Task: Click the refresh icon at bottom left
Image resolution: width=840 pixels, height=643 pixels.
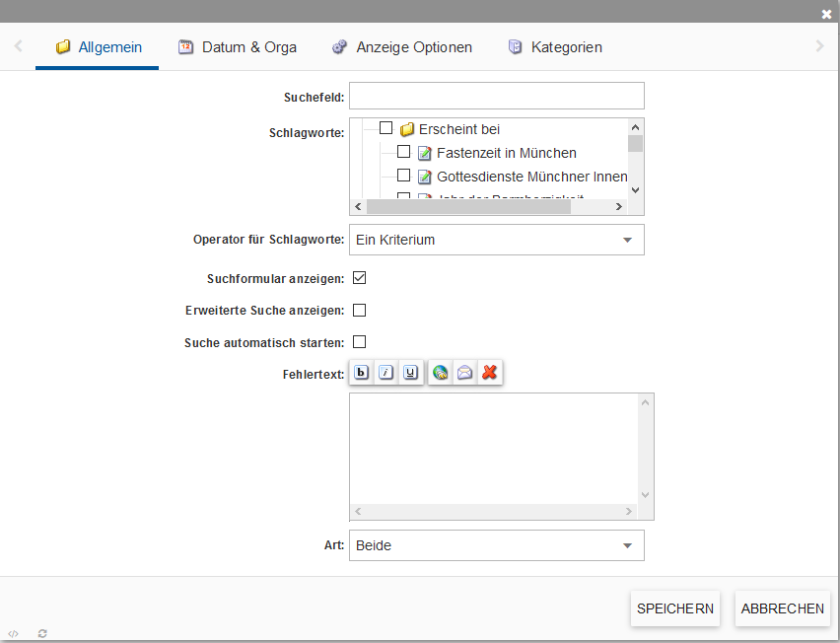Action: click(42, 633)
